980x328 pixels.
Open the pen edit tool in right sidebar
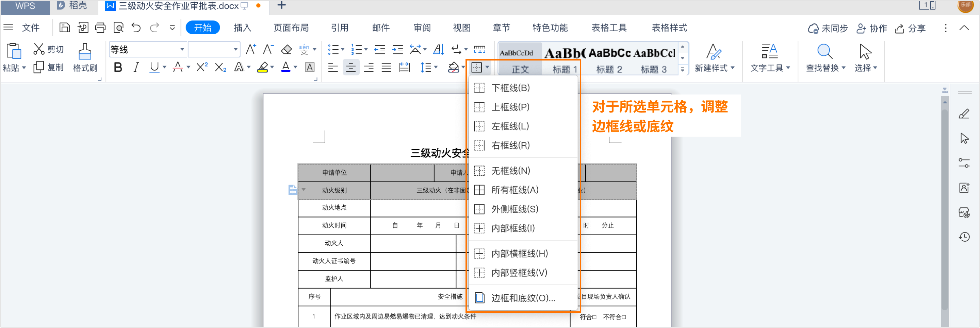(964, 114)
